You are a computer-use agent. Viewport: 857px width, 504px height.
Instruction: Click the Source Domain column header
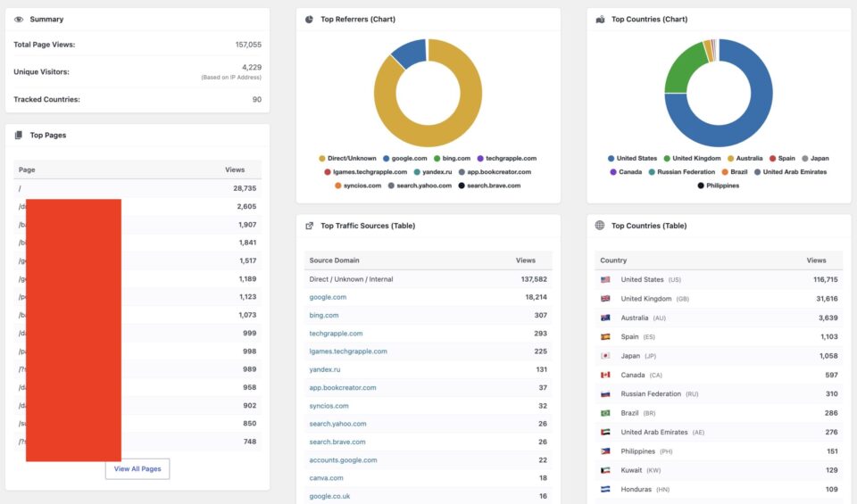pyautogui.click(x=334, y=260)
